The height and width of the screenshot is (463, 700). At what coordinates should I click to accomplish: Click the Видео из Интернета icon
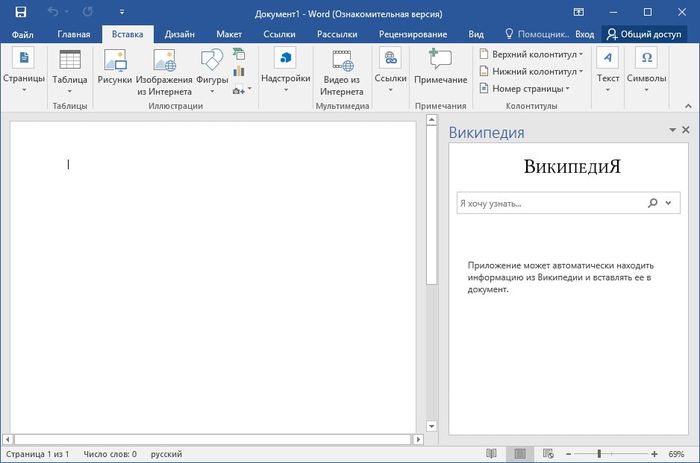[x=342, y=61]
